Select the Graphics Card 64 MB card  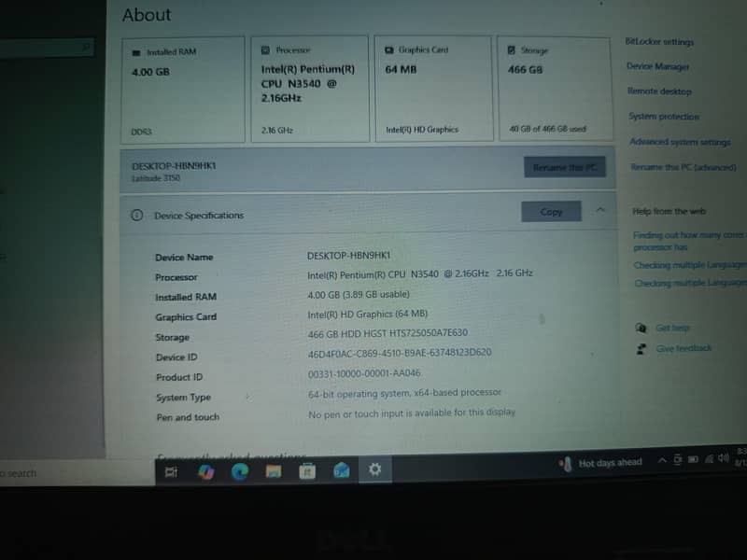[x=433, y=89]
